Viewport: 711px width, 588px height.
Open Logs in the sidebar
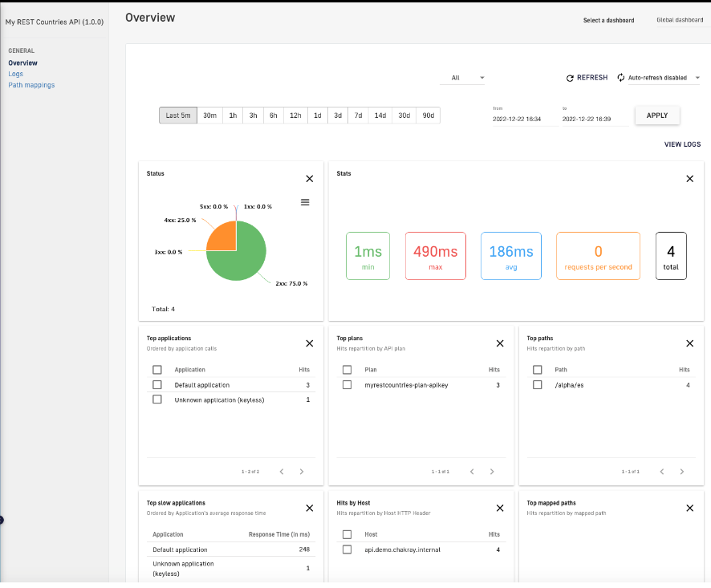point(16,74)
